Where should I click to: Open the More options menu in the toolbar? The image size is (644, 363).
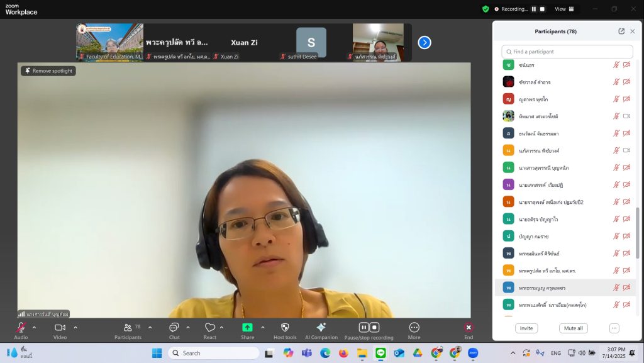coord(414,327)
